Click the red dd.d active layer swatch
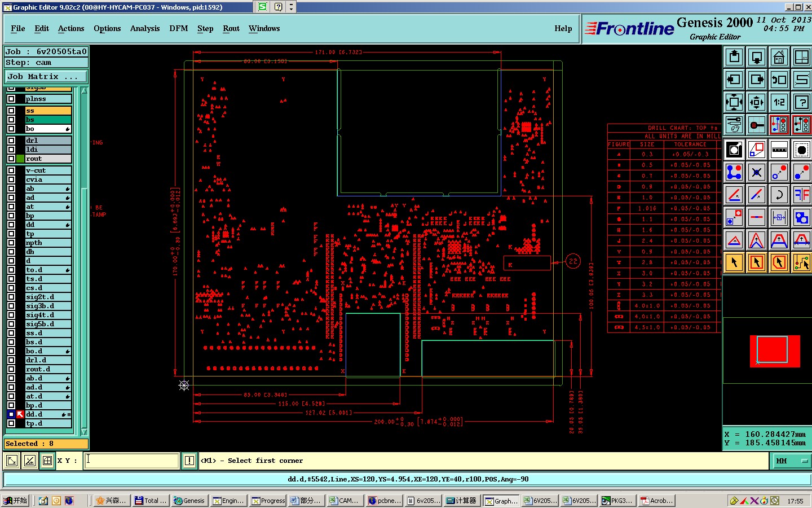812x508 pixels. [20, 414]
